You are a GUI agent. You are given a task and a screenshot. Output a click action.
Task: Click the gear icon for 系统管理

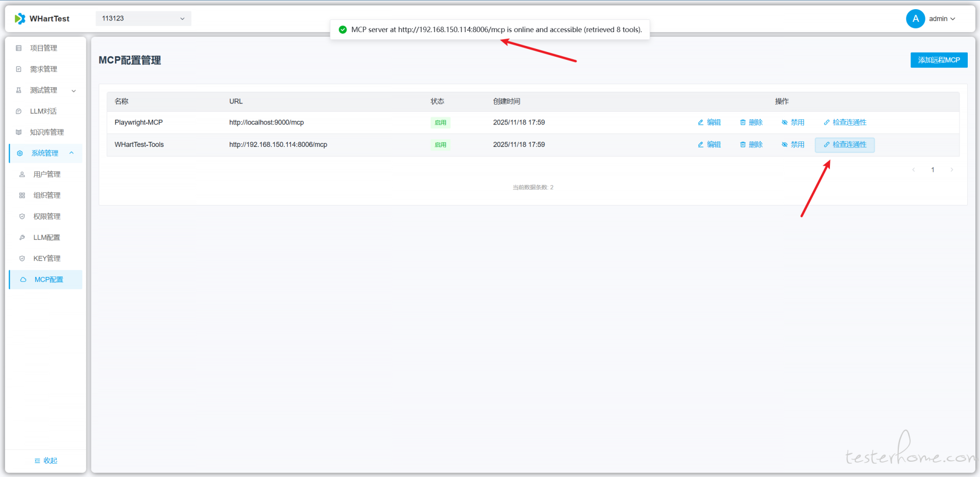(x=20, y=153)
